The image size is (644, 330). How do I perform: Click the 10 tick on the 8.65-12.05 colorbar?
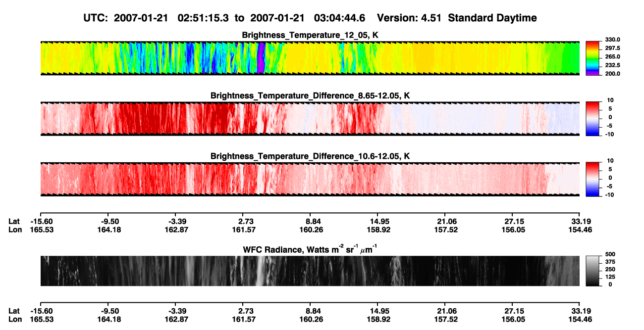(x=610, y=100)
